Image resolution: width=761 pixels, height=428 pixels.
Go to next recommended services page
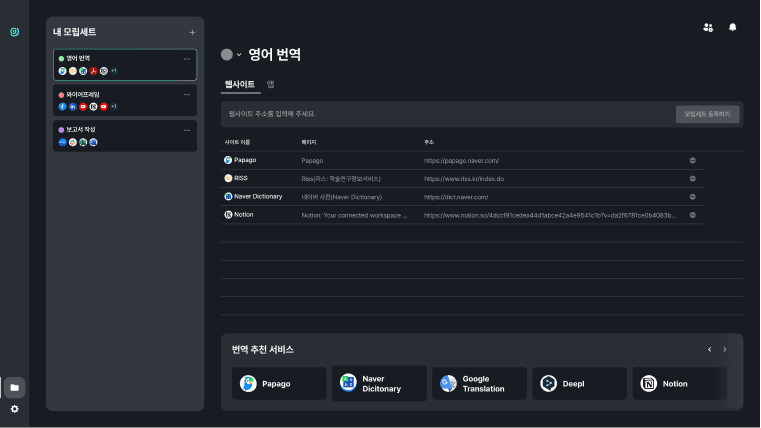coord(725,349)
